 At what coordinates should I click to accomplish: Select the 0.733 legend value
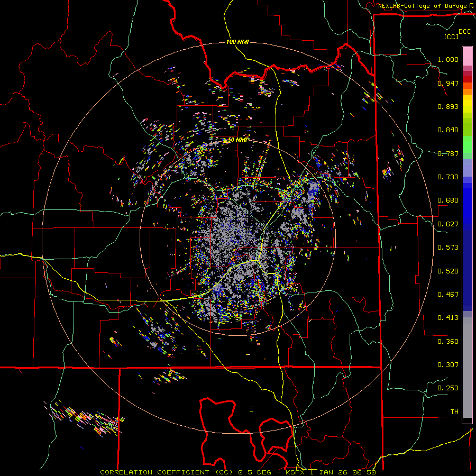click(x=448, y=177)
